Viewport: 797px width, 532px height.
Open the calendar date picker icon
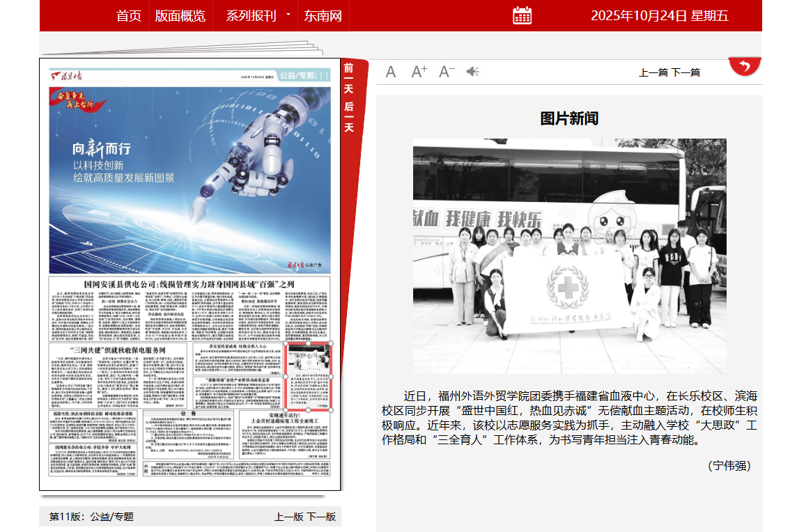point(522,15)
